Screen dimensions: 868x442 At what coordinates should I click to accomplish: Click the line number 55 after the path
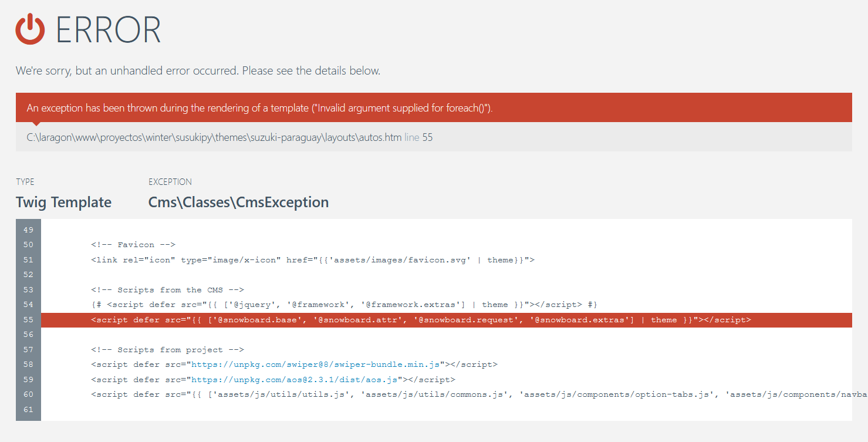(427, 138)
